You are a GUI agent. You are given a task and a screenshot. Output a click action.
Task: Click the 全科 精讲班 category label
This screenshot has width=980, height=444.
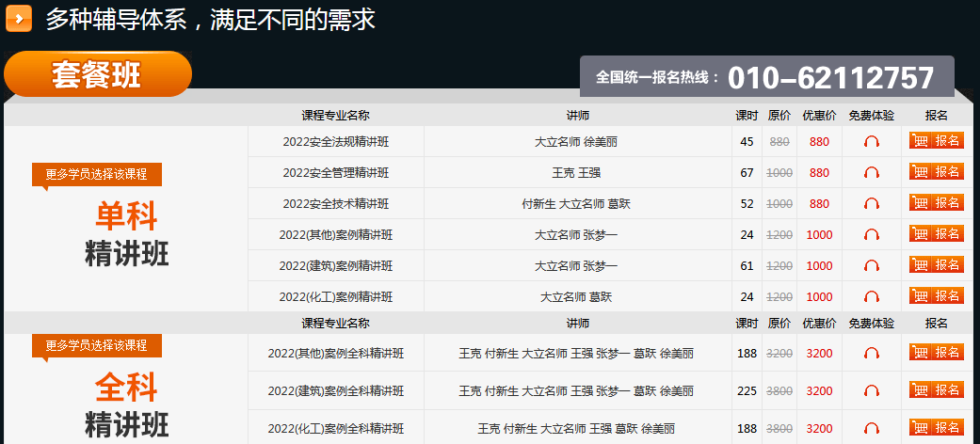[126, 405]
